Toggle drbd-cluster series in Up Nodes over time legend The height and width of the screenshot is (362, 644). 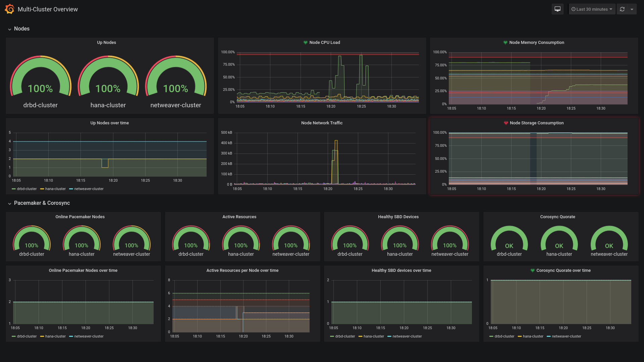26,189
